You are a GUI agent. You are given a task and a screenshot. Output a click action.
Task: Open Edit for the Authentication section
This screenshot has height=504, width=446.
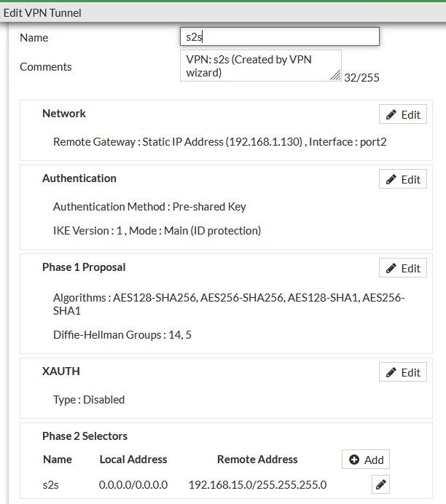(x=403, y=179)
